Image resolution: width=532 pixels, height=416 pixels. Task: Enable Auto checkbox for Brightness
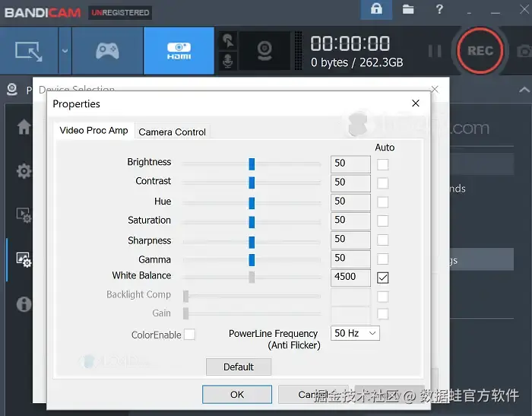(x=383, y=164)
